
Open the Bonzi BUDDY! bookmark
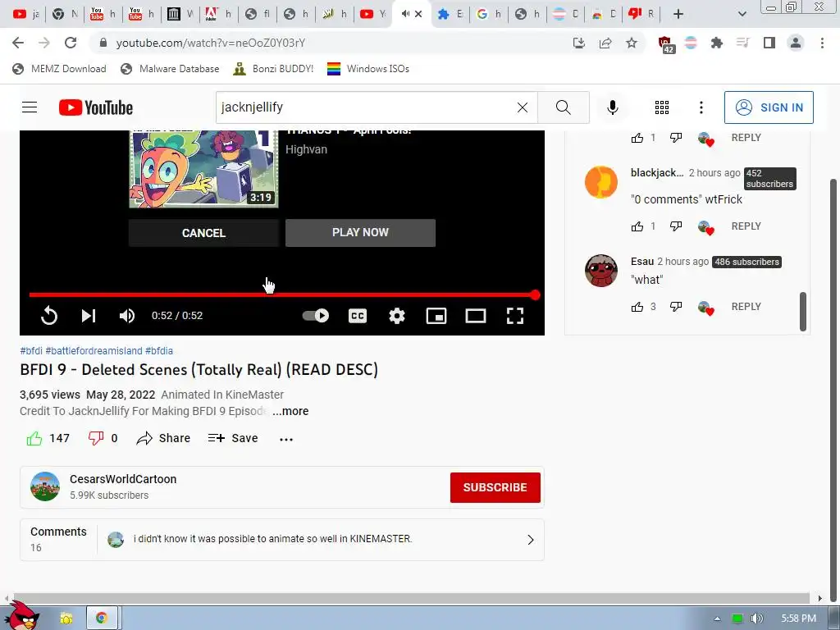(x=273, y=69)
